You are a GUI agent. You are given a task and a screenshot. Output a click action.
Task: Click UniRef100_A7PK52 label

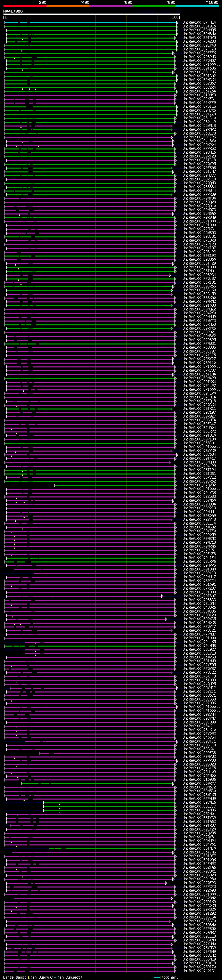pyautogui.click(x=199, y=149)
